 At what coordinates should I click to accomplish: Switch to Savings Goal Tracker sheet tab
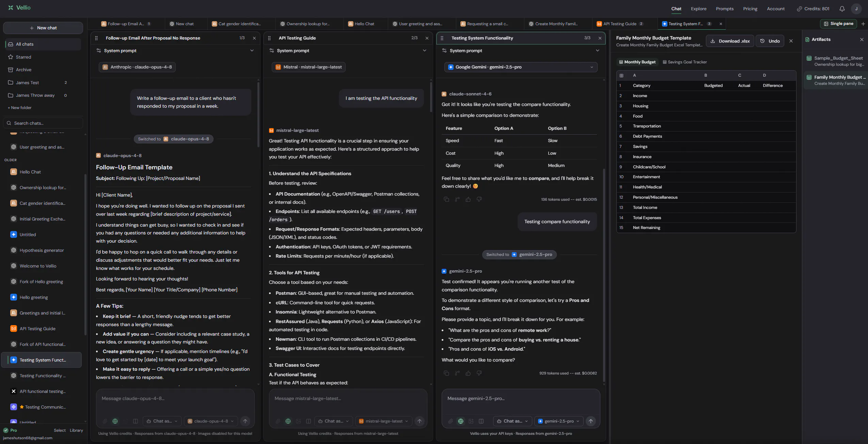684,62
